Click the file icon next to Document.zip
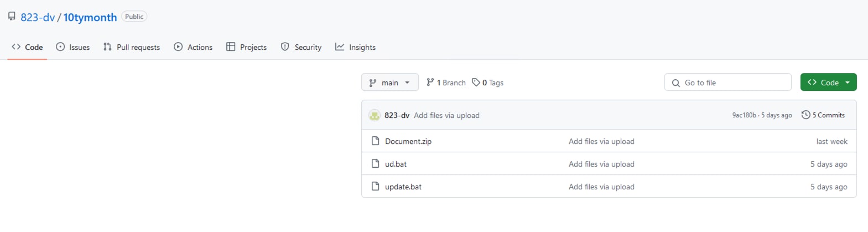868x232 pixels. 375,141
